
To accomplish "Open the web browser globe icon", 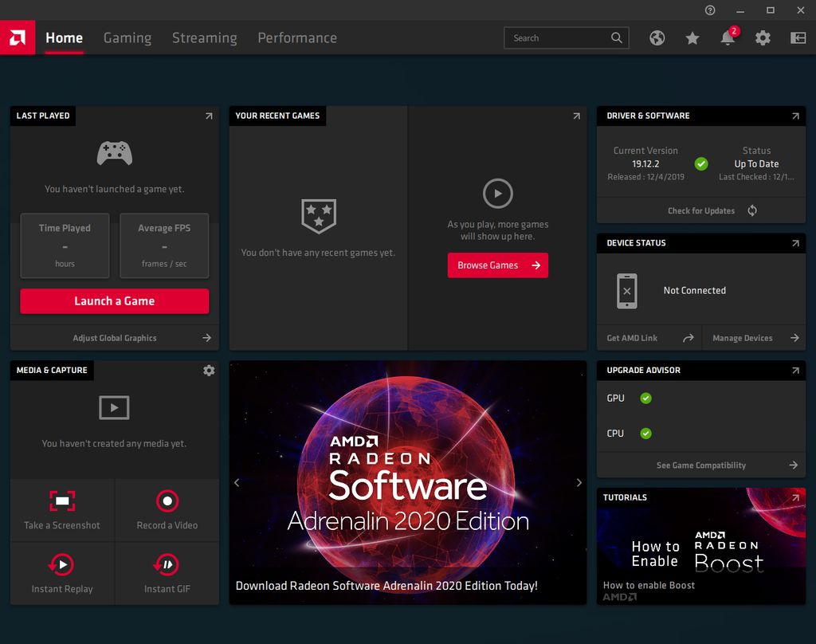I will [x=657, y=37].
